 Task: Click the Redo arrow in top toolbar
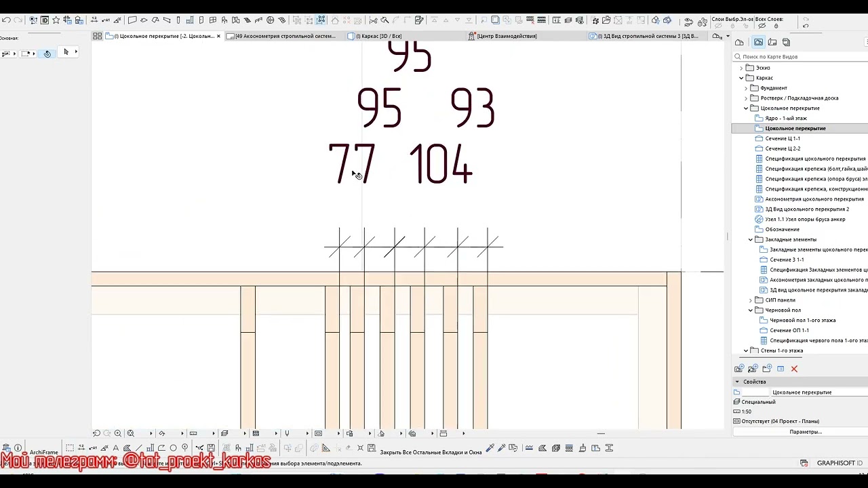tap(18, 20)
